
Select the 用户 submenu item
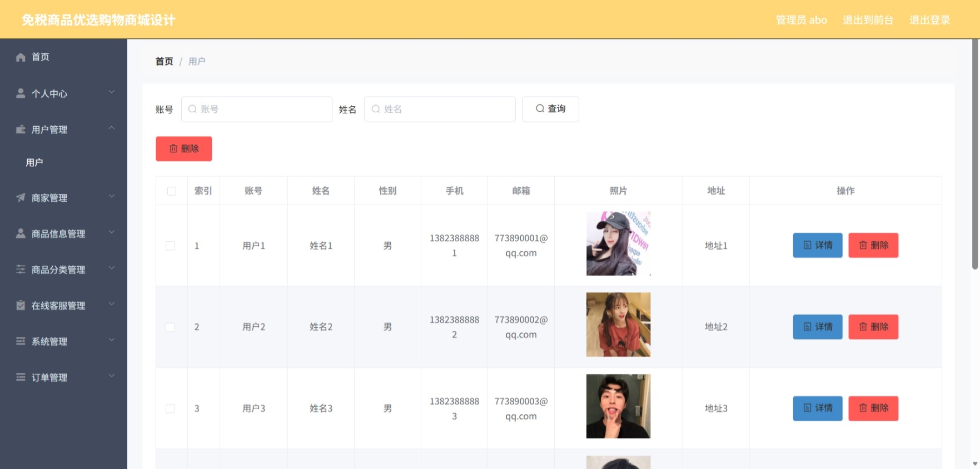(x=63, y=162)
